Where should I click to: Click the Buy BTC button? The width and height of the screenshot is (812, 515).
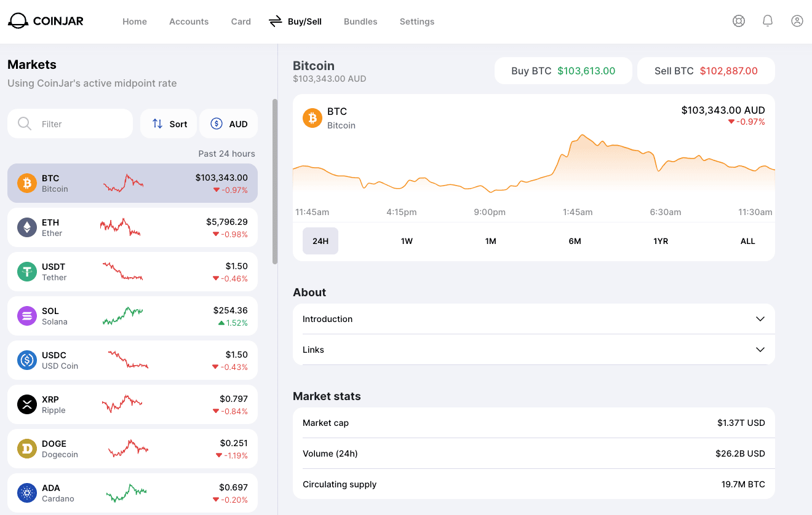563,71
